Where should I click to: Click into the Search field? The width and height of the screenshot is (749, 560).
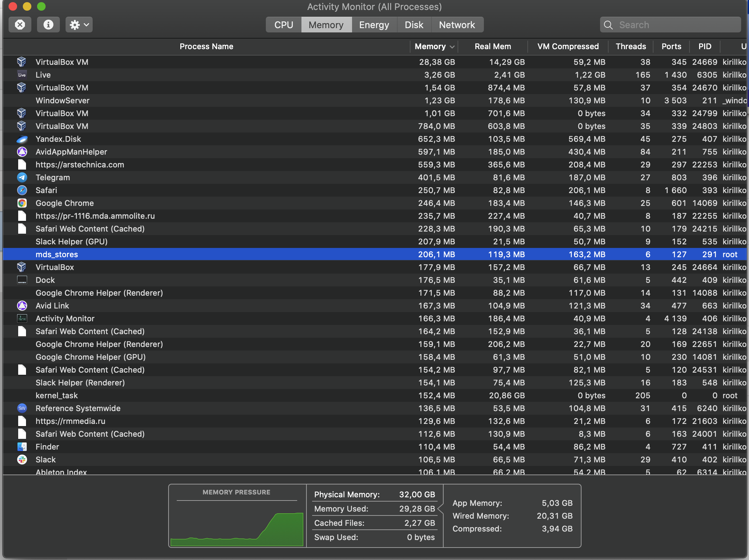click(x=670, y=25)
